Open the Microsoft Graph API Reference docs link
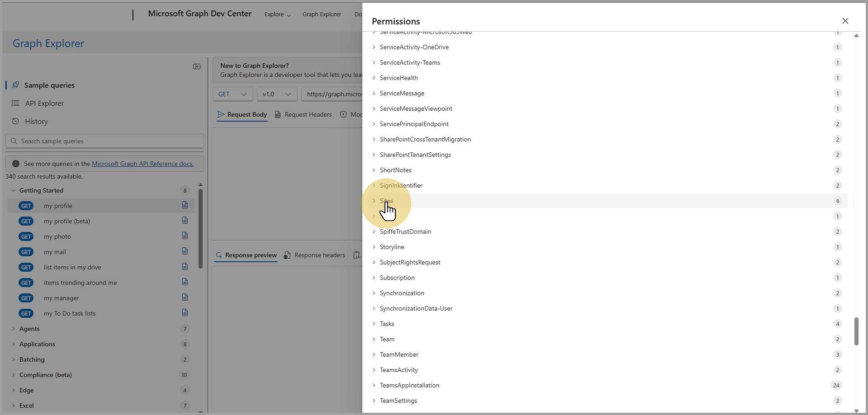The height and width of the screenshot is (415, 868). [x=142, y=164]
